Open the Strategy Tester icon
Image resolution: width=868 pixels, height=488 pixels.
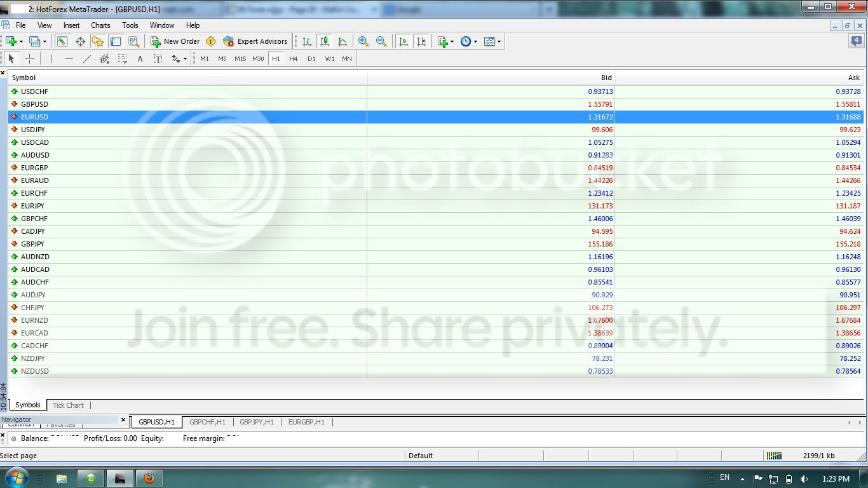133,41
